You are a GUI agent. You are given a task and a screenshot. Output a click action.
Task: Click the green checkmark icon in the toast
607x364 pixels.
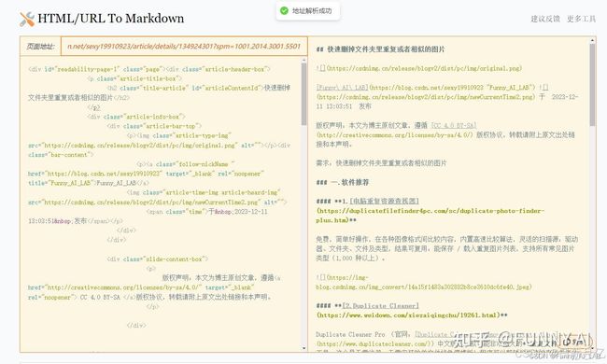tap(284, 11)
